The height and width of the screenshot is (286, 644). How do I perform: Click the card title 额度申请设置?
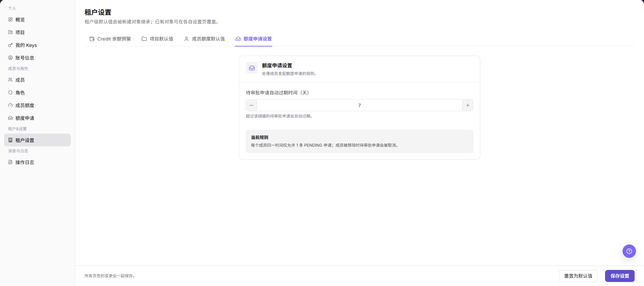[277, 66]
